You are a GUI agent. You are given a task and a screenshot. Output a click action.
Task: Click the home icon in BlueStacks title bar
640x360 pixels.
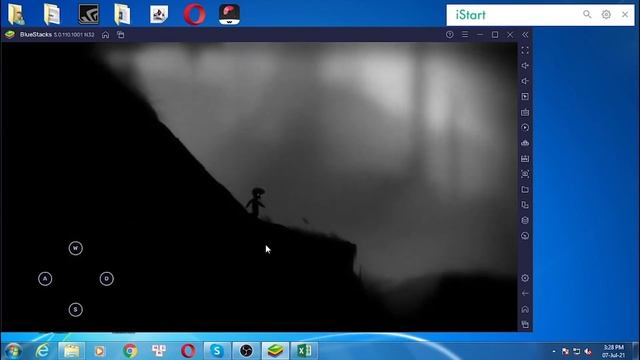105,35
